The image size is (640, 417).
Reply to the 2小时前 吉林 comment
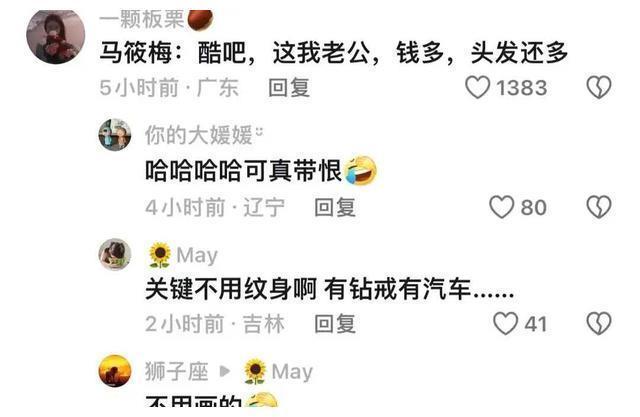(335, 324)
